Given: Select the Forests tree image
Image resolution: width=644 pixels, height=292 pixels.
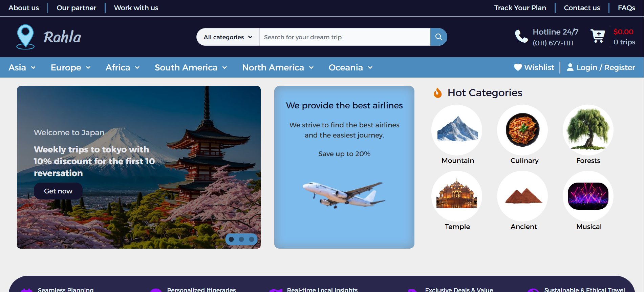Looking at the screenshot, I should click(x=588, y=130).
